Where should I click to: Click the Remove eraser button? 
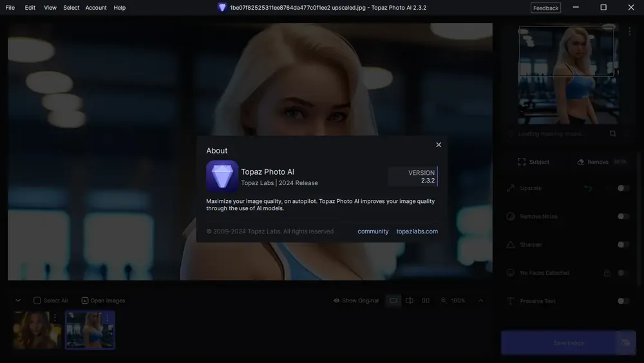(x=592, y=162)
